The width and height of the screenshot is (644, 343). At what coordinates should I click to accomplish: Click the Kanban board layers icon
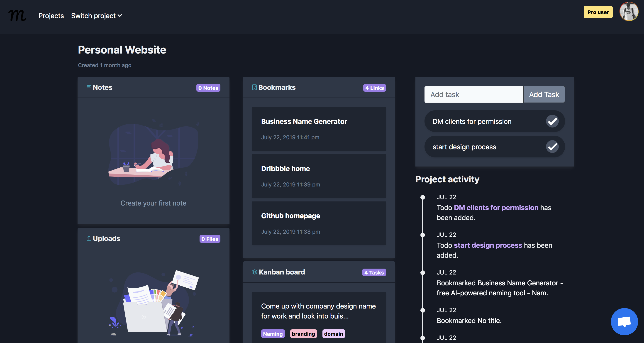254,272
